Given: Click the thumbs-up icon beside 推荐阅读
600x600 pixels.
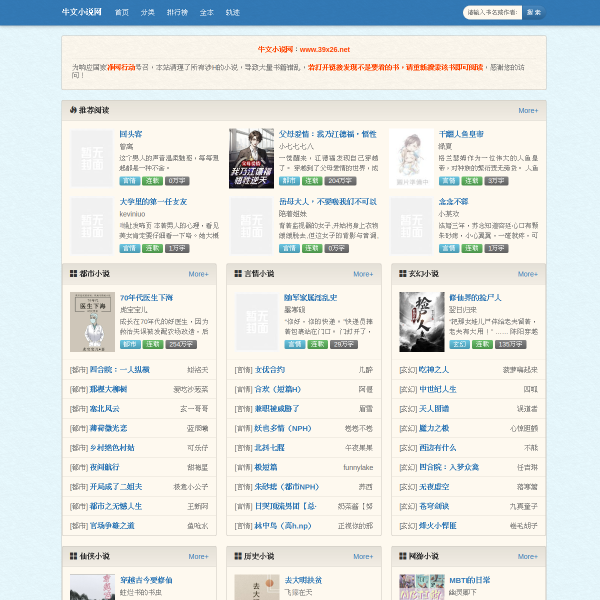Looking at the screenshot, I should coord(73,110).
